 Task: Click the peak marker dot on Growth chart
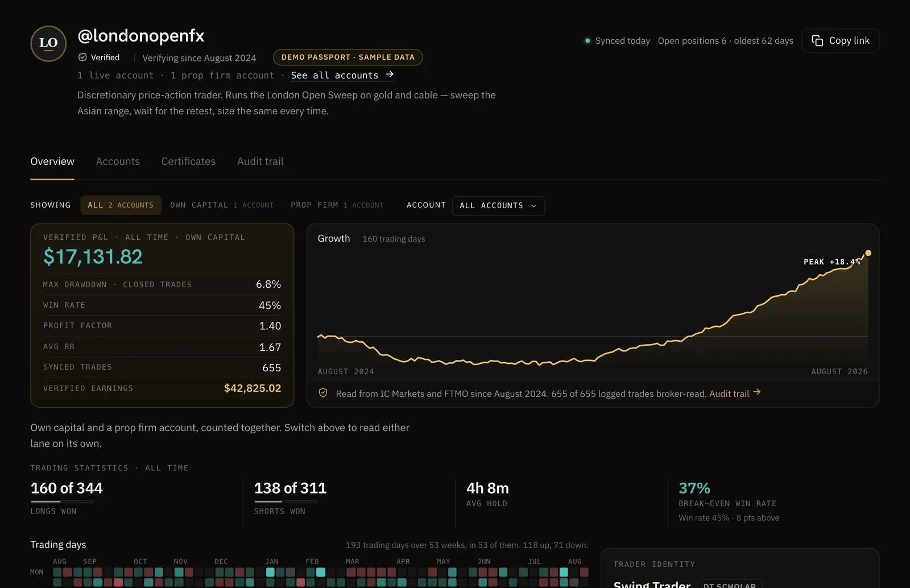click(x=868, y=253)
